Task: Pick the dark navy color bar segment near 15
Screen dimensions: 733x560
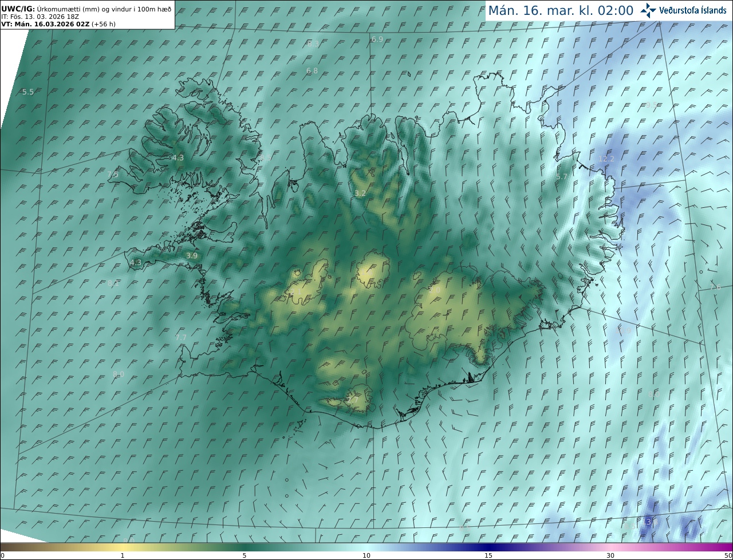Action: pyautogui.click(x=488, y=547)
